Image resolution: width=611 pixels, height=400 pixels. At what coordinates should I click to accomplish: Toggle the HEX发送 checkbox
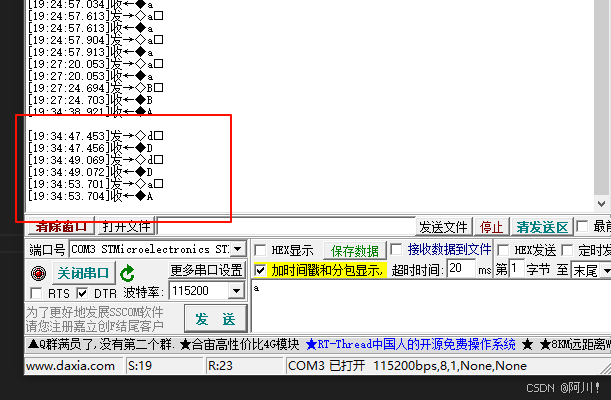point(503,250)
